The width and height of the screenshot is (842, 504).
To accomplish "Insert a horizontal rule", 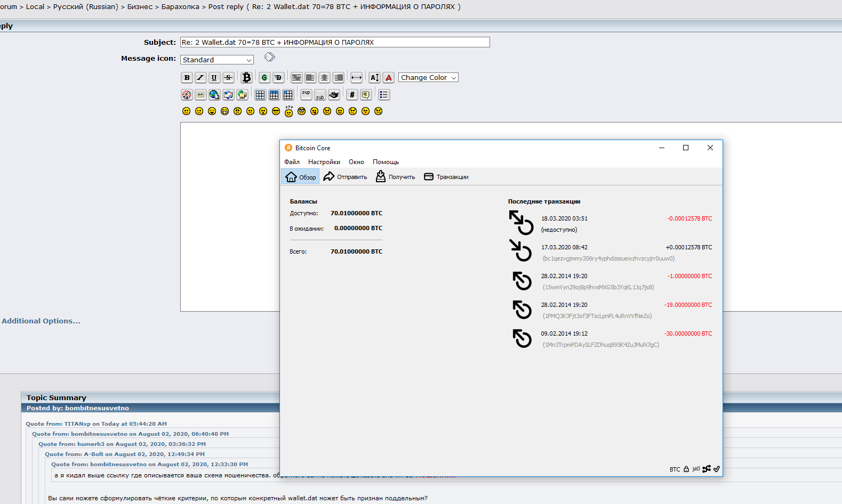I will [357, 78].
